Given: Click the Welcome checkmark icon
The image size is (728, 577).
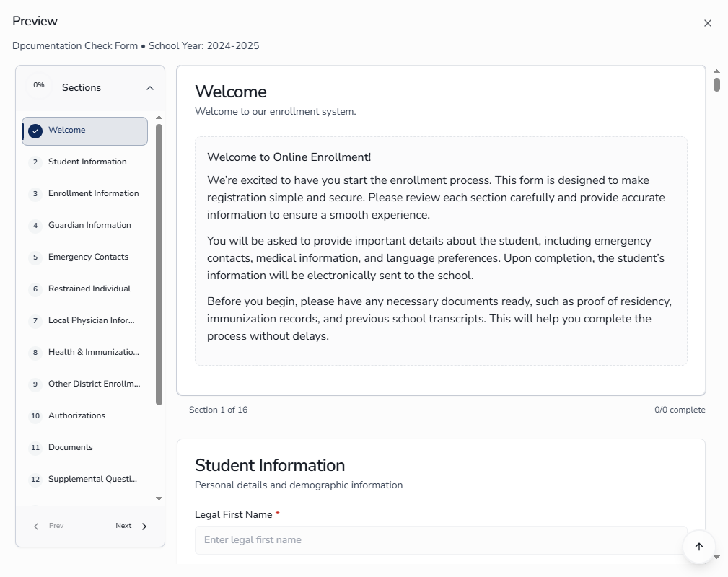Looking at the screenshot, I should pyautogui.click(x=35, y=131).
